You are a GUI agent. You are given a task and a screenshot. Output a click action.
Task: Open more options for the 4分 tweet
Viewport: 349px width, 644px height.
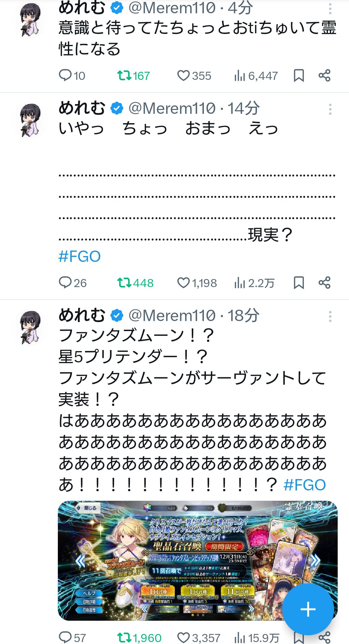[330, 9]
